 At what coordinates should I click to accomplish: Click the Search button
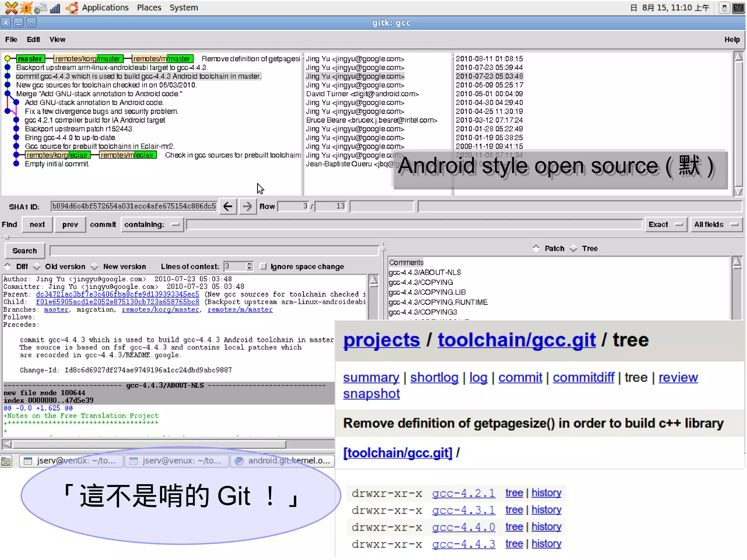[24, 251]
